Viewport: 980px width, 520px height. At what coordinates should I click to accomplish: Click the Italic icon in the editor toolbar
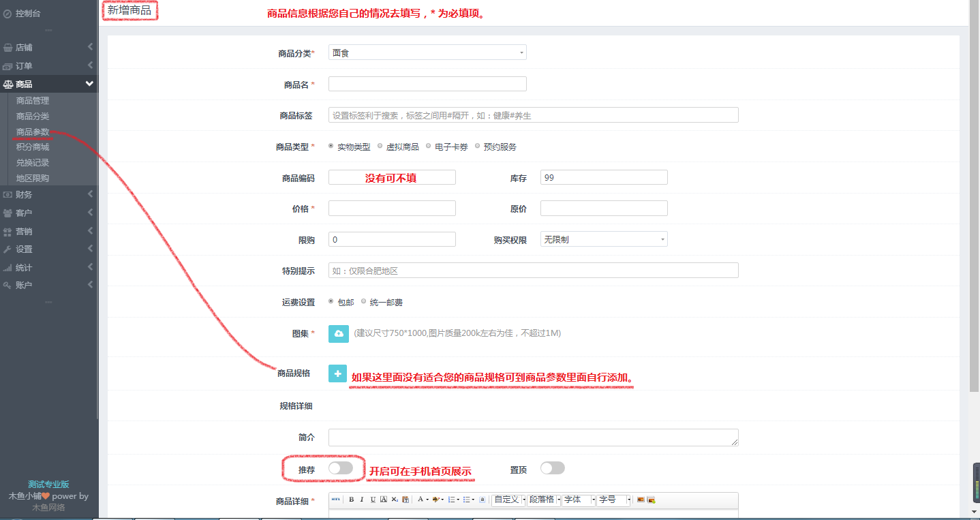click(362, 500)
